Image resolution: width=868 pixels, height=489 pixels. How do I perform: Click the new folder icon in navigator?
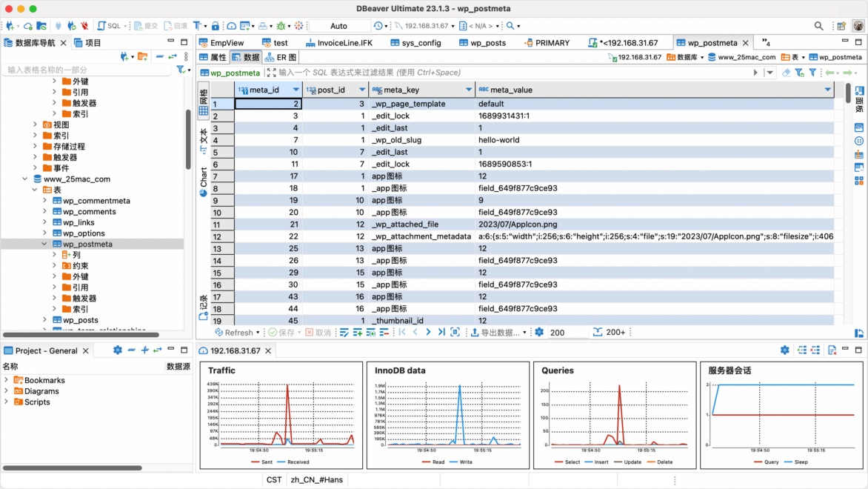pos(142,56)
